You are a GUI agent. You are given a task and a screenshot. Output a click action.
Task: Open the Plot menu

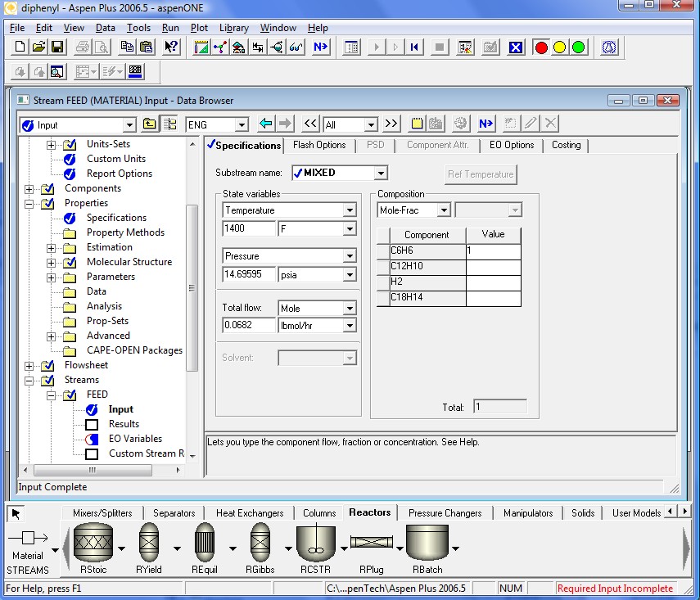(x=199, y=28)
